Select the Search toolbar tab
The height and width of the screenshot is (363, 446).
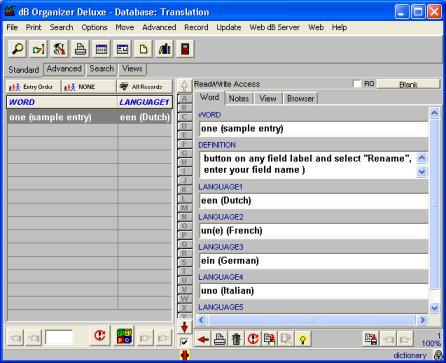pyautogui.click(x=102, y=69)
